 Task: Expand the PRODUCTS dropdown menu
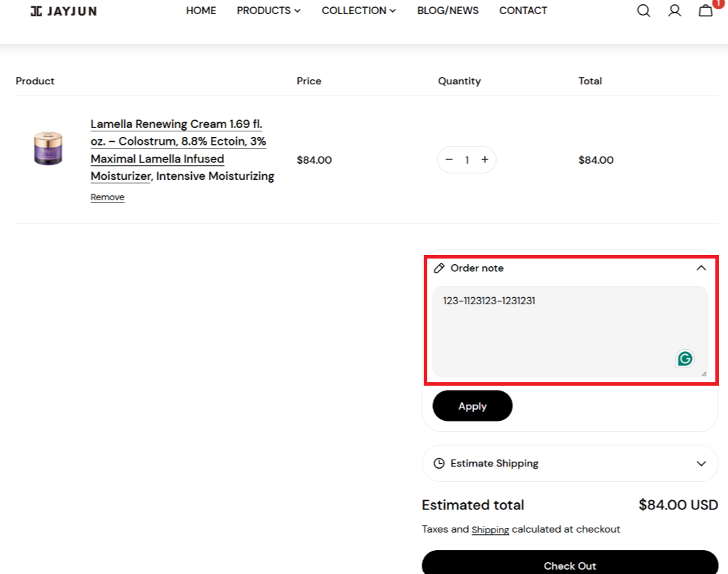tap(268, 11)
